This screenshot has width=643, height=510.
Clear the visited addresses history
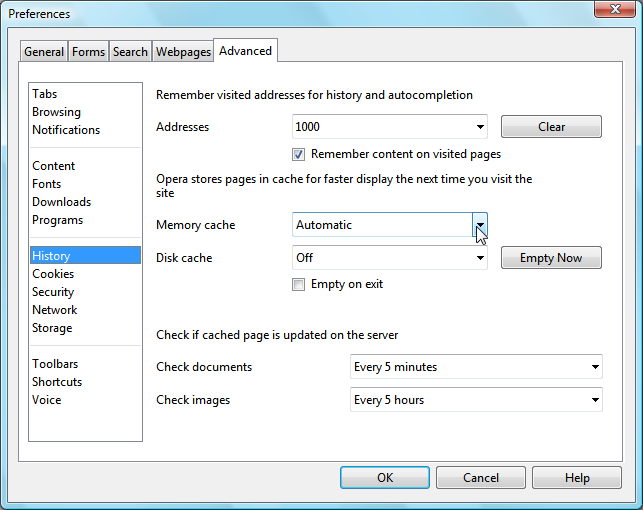tap(551, 127)
